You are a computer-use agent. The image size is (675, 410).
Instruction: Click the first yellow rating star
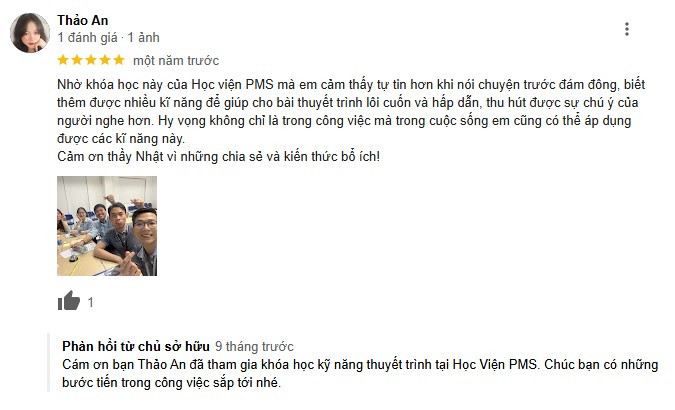(63, 60)
